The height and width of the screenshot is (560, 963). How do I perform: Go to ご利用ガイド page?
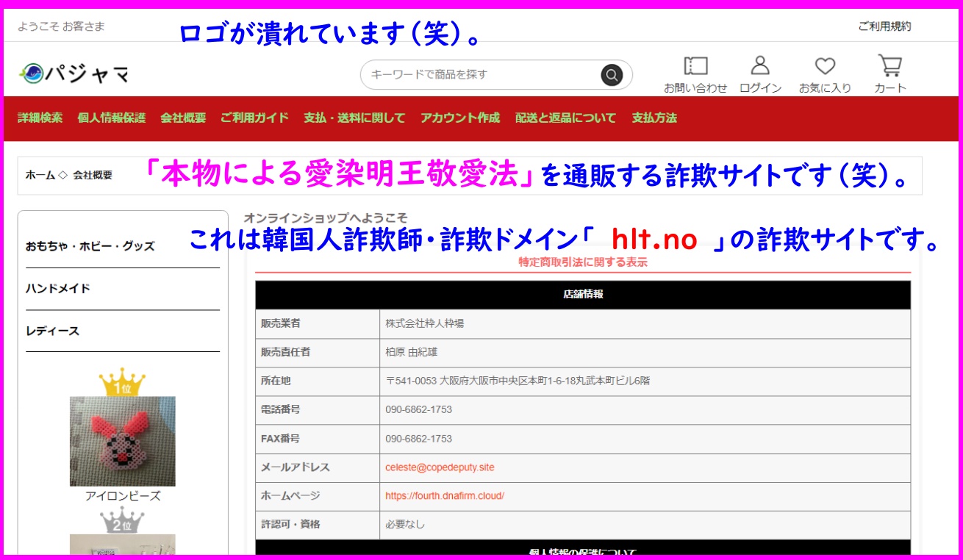(x=254, y=118)
